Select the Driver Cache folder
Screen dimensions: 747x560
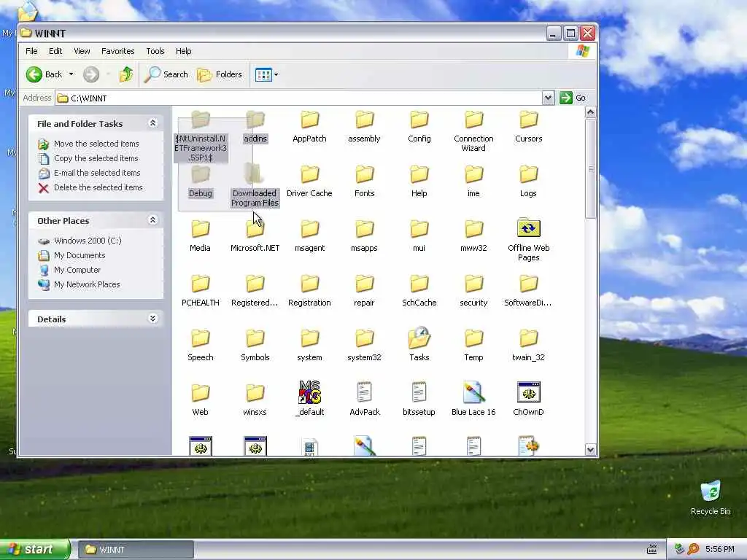[x=309, y=182]
